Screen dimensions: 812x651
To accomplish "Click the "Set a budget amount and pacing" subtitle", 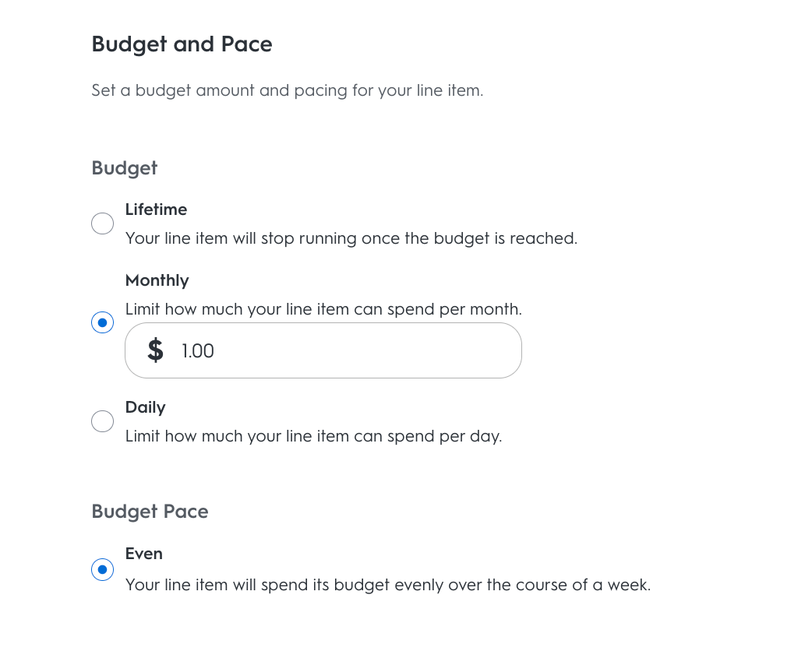I will (287, 90).
